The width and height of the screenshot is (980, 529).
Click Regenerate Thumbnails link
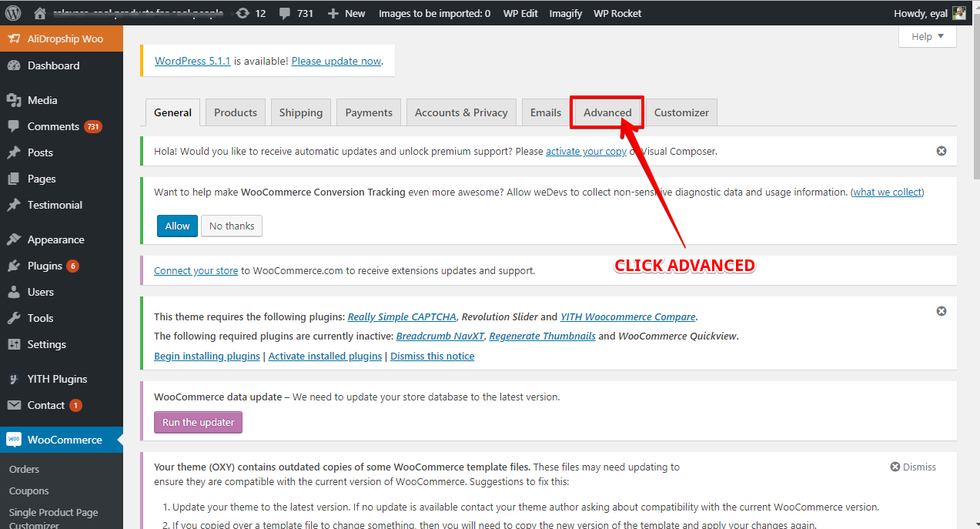[542, 336]
